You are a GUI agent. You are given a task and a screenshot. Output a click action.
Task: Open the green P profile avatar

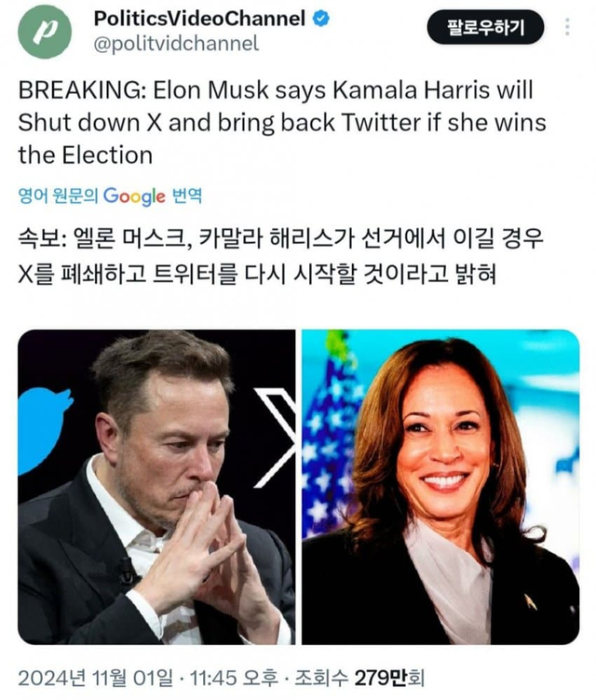click(x=45, y=32)
